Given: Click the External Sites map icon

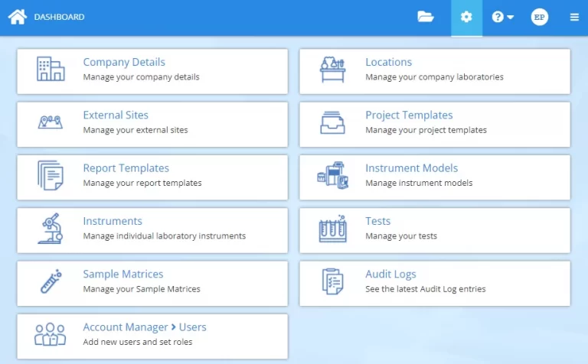Looking at the screenshot, I should 51,122.
